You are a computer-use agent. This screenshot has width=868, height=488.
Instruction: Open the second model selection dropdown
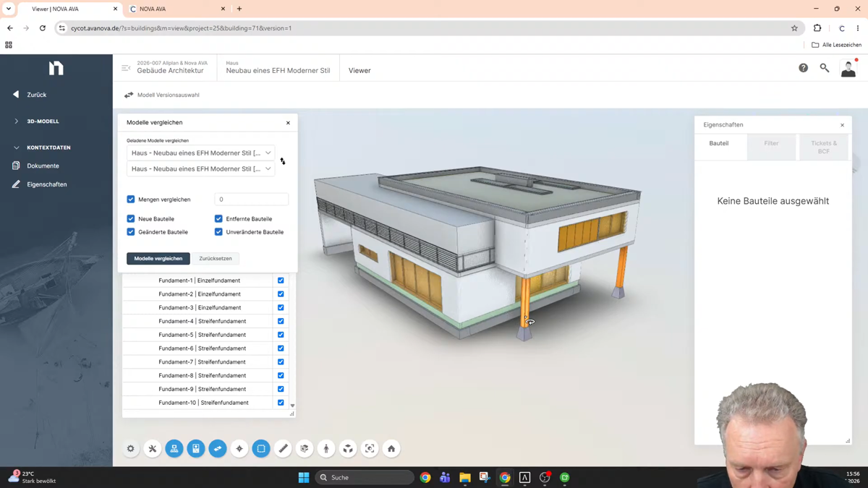click(201, 169)
